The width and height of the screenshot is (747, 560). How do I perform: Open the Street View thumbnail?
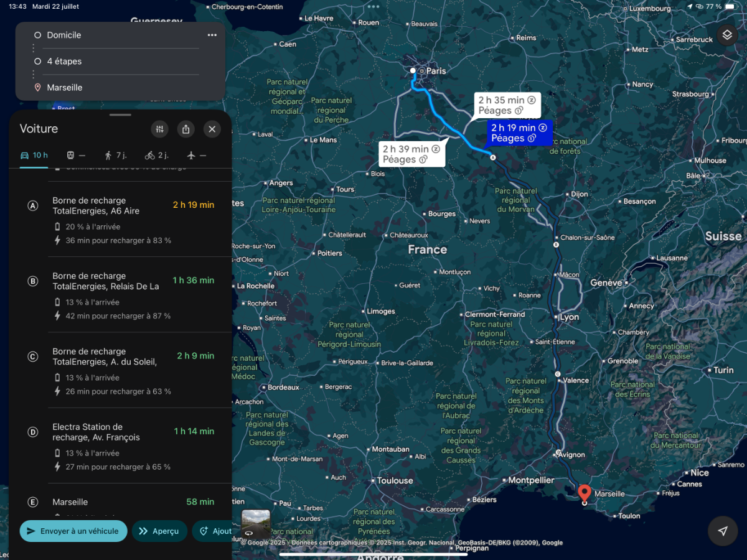(x=256, y=523)
